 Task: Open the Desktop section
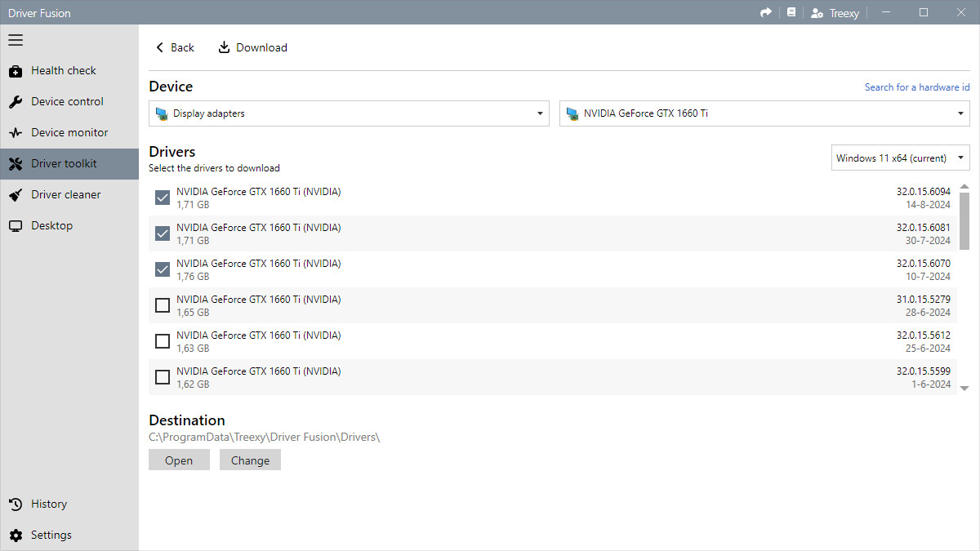(69, 226)
